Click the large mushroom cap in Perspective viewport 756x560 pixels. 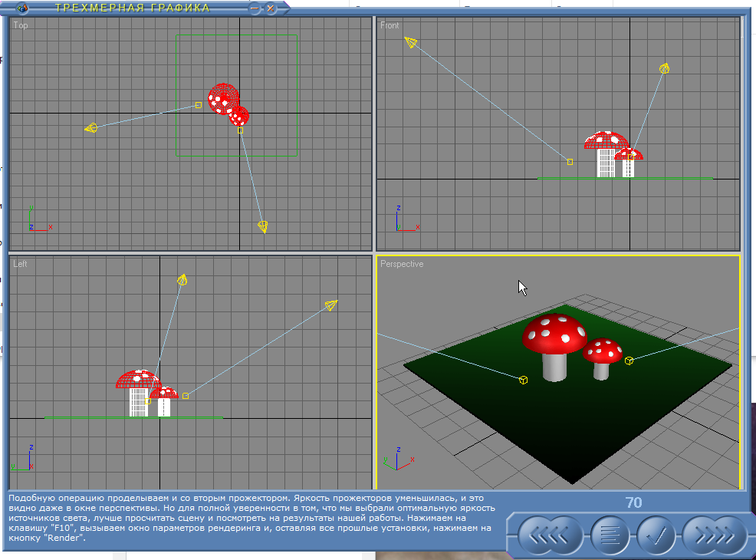click(554, 334)
